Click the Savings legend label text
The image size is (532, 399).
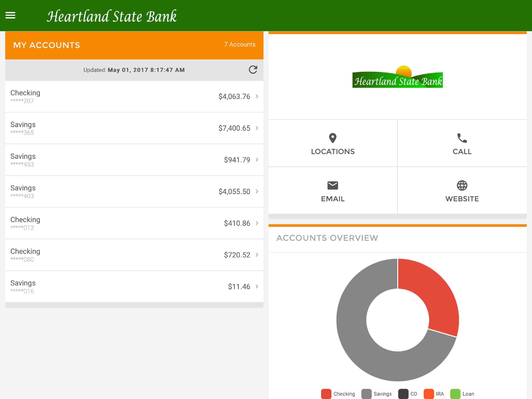tap(382, 394)
